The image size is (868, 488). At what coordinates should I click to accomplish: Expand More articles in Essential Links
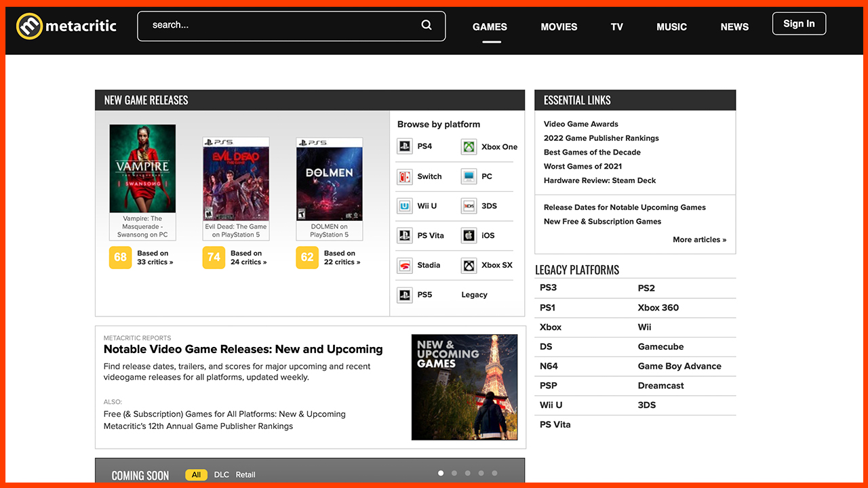coord(699,240)
